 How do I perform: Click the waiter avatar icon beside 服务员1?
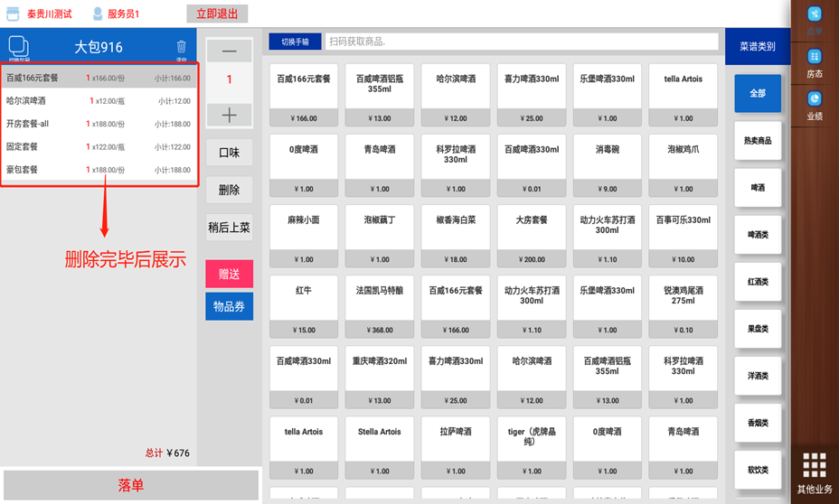98,14
